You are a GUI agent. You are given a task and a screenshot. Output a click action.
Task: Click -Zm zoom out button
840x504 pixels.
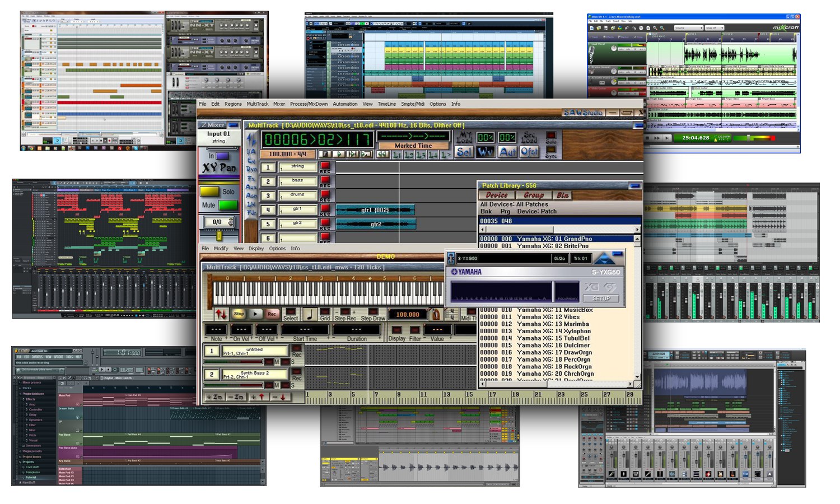(236, 397)
